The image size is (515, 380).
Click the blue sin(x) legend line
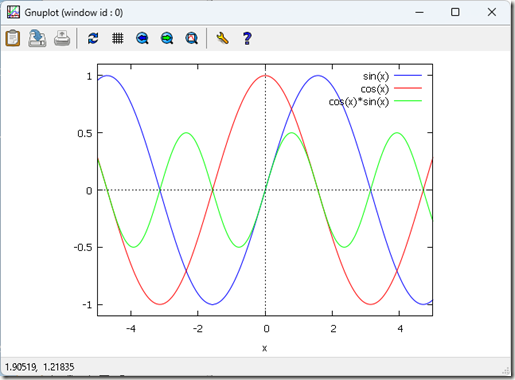[x=408, y=76]
